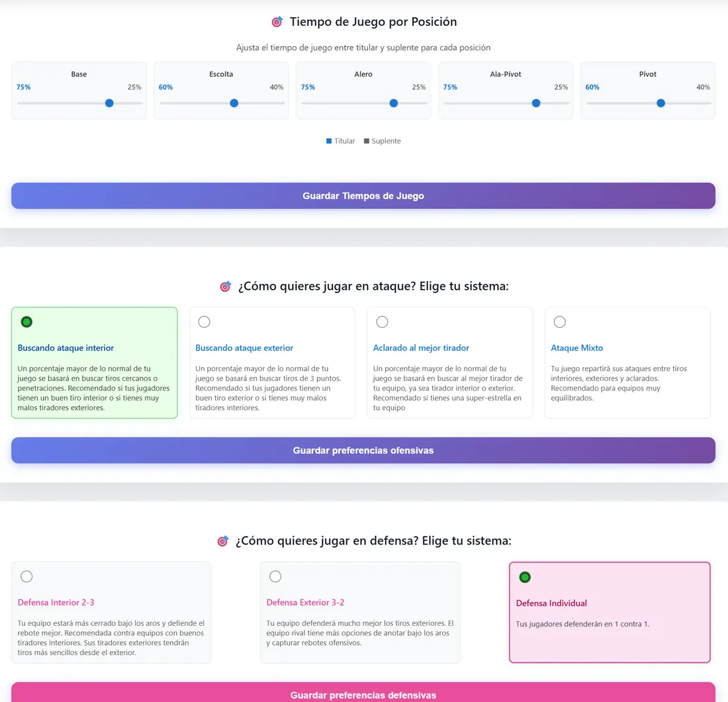
Task: Click Guardar Tiempos de Juego button
Action: tap(363, 196)
